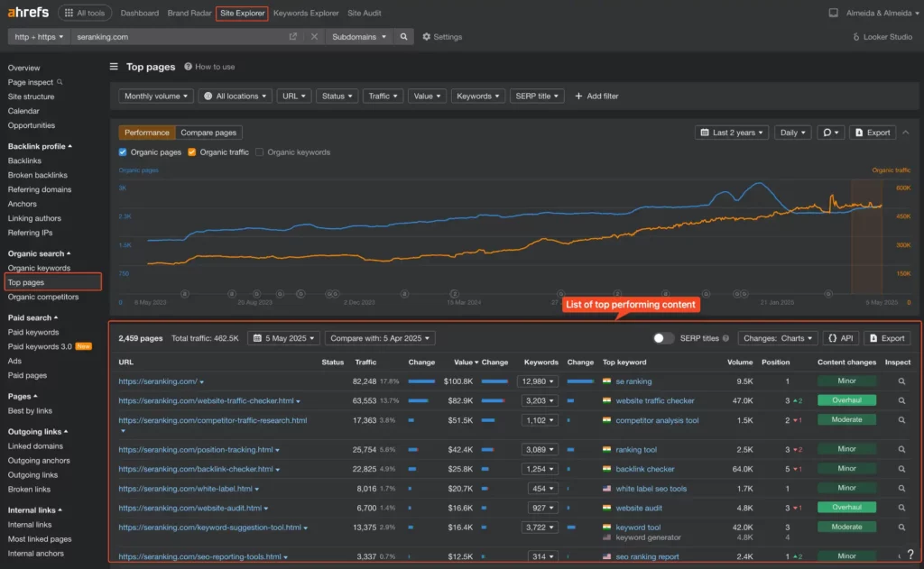
Task: Clear the seranking.com URL field
Action: [x=314, y=37]
